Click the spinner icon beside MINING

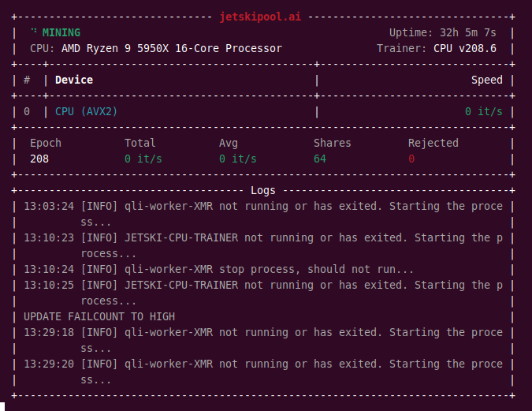pyautogui.click(x=33, y=32)
